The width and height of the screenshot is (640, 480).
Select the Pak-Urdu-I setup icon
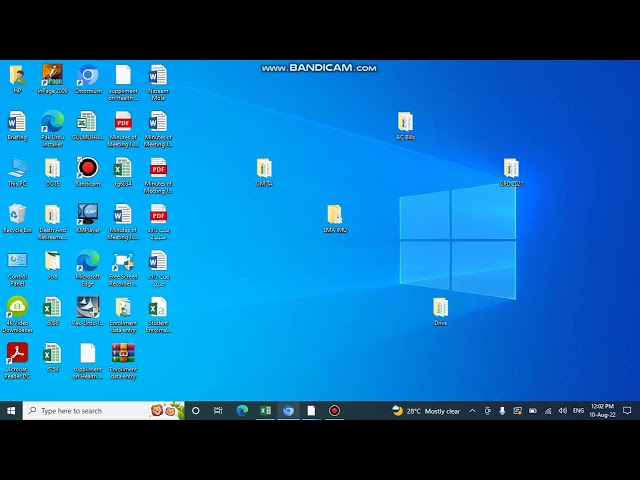coord(88,312)
